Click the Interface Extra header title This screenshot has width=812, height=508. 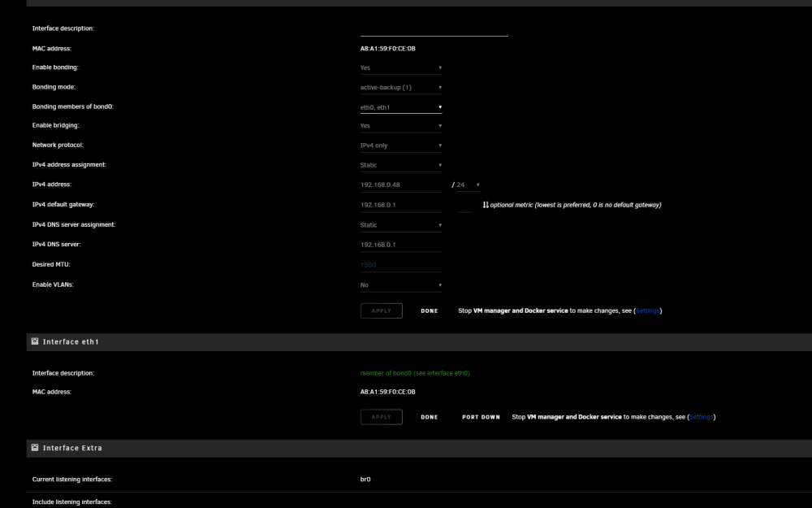pos(72,449)
